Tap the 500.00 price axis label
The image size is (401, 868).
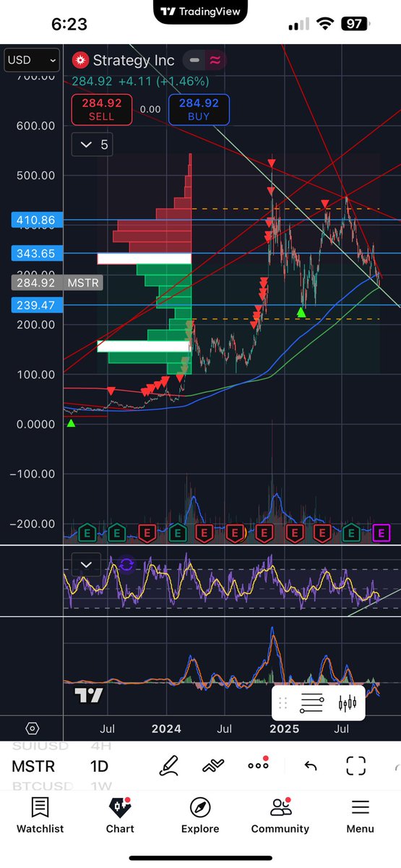[x=37, y=175]
